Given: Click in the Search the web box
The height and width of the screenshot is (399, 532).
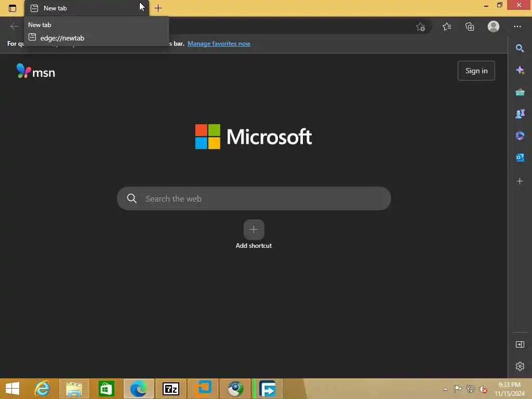Looking at the screenshot, I should click(x=254, y=198).
